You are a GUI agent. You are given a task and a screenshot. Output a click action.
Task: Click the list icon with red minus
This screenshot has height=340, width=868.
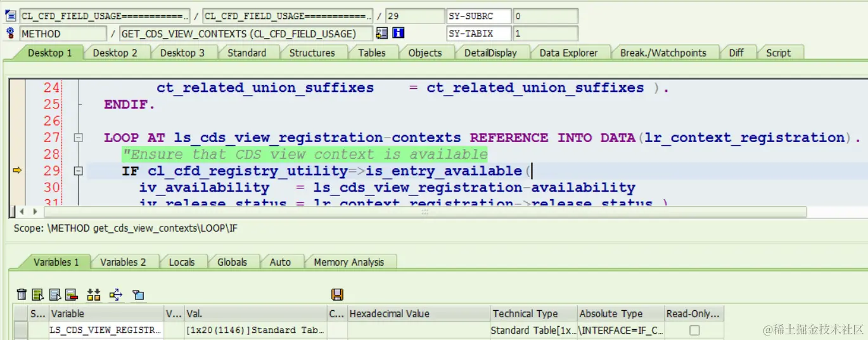click(x=71, y=294)
